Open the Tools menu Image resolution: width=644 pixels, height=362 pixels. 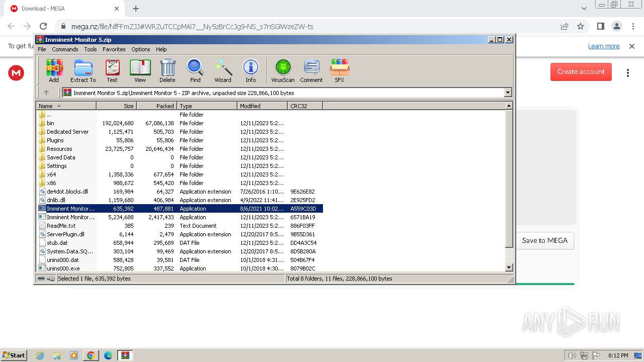click(x=91, y=49)
